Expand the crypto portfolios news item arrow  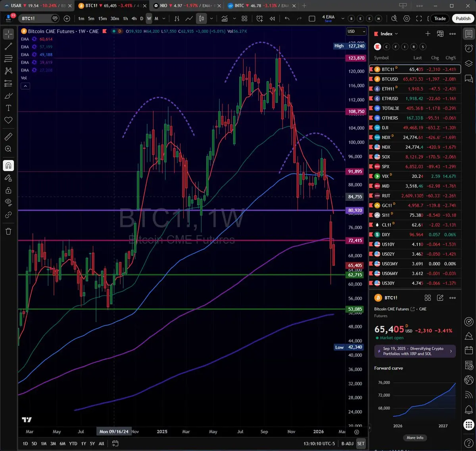click(451, 351)
